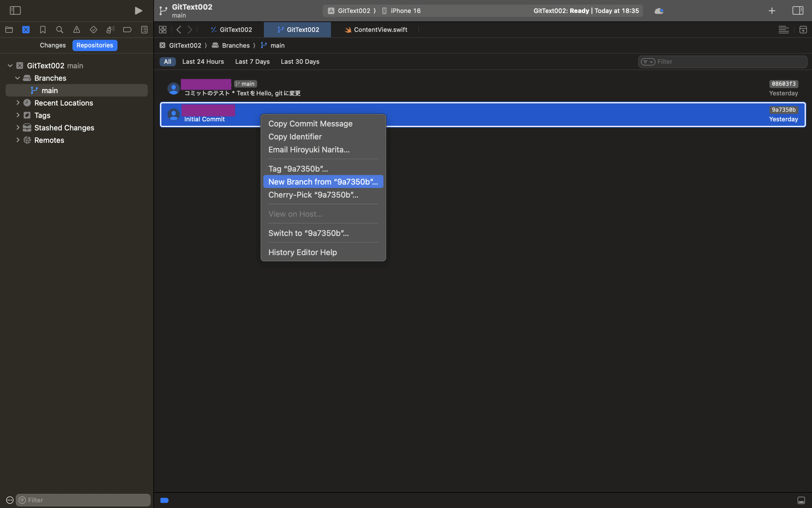
Task: Click the plus Library button
Action: (x=772, y=11)
